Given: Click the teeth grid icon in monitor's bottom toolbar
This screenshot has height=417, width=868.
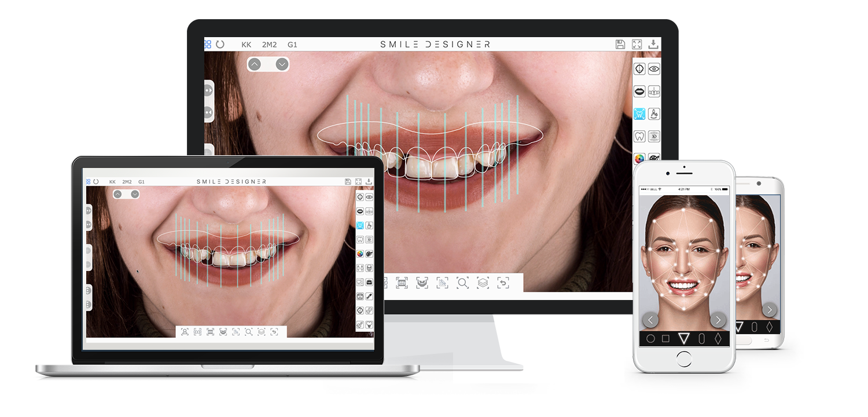Looking at the screenshot, I should [402, 283].
